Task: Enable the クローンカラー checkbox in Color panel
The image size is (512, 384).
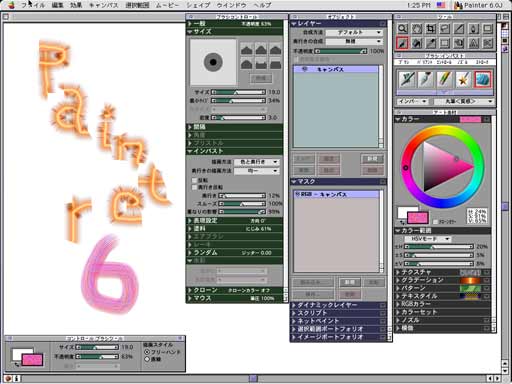Action: pyautogui.click(x=435, y=222)
